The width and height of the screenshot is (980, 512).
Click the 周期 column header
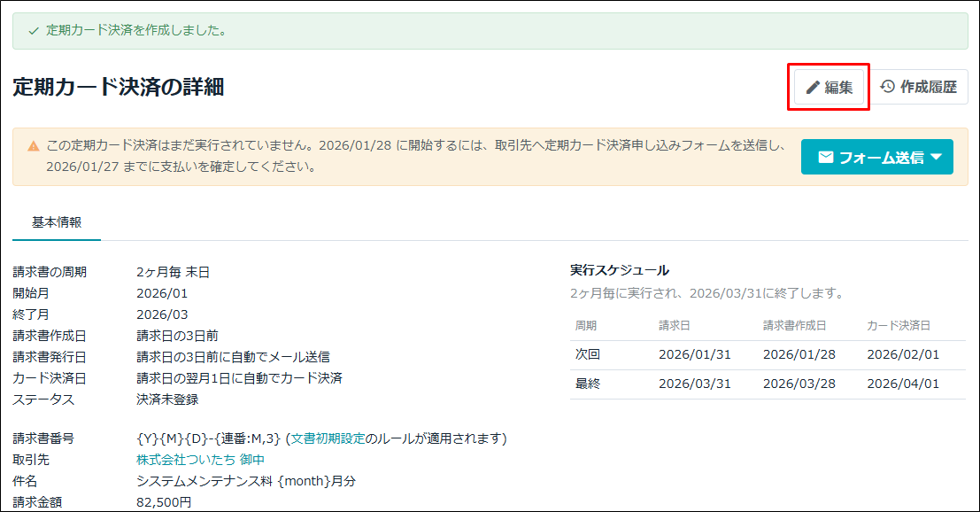585,326
